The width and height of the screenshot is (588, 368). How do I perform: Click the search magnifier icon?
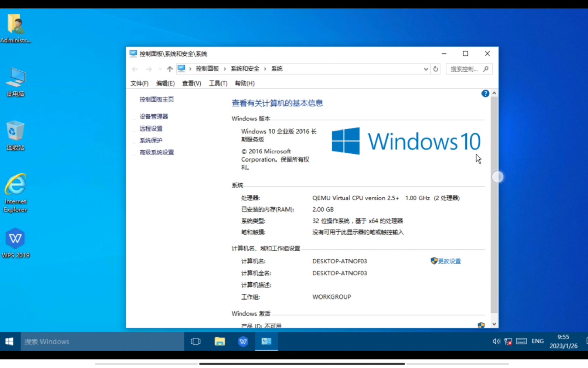point(486,69)
